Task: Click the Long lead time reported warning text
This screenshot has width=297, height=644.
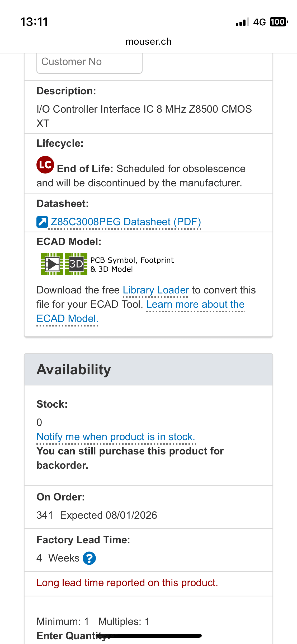Action: pyautogui.click(x=127, y=583)
